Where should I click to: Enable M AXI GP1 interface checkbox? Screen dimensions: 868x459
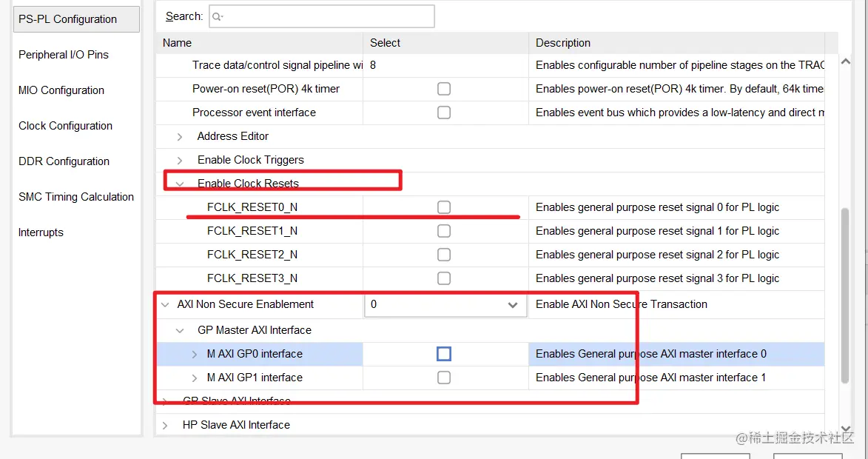(444, 378)
